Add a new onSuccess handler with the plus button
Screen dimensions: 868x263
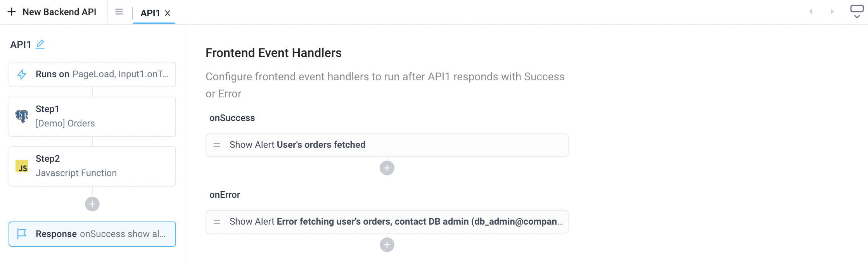pyautogui.click(x=386, y=168)
